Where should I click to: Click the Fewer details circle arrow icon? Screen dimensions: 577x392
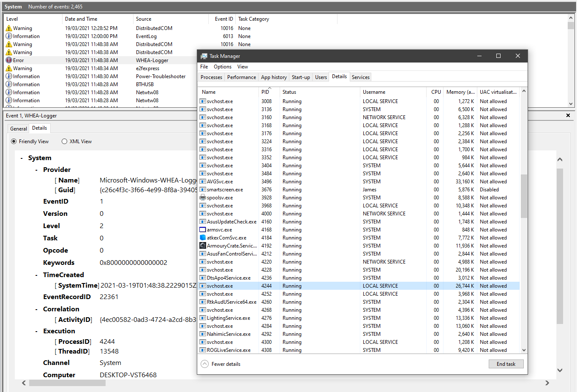coord(205,364)
